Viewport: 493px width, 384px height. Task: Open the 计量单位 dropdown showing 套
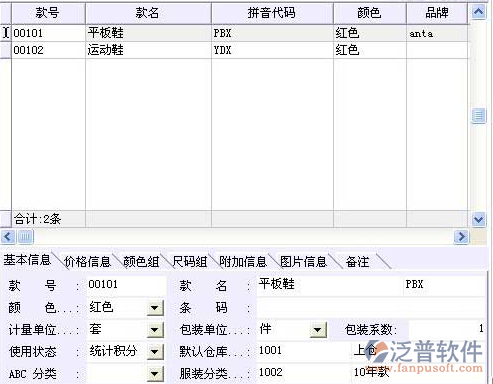pos(155,330)
